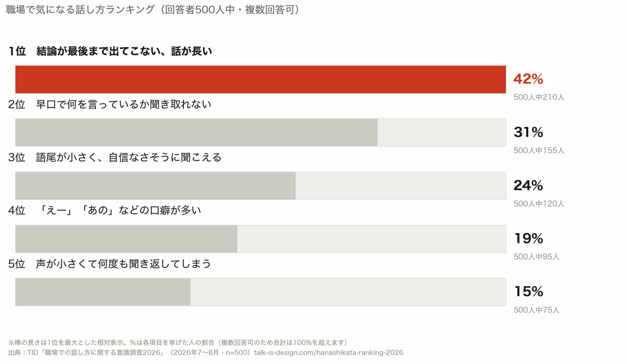
Task: Click the red 42% bar for rank 1
Action: coord(261,79)
